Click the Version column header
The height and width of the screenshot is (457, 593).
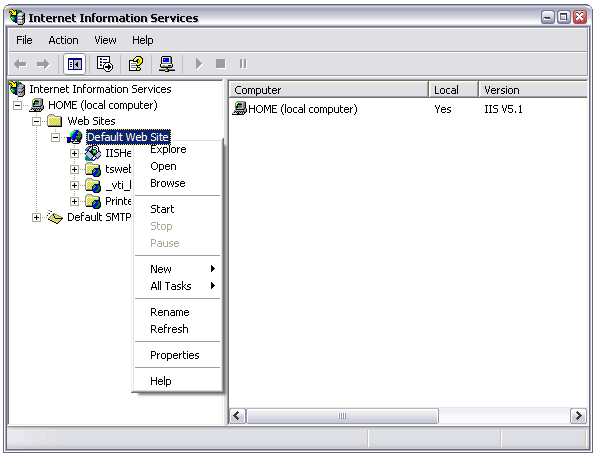[533, 90]
